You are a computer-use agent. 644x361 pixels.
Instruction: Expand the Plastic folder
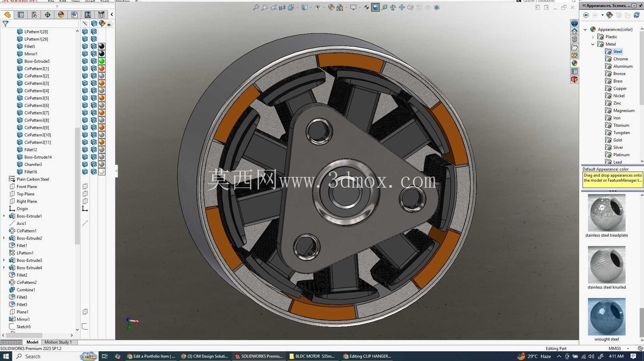pyautogui.click(x=593, y=37)
